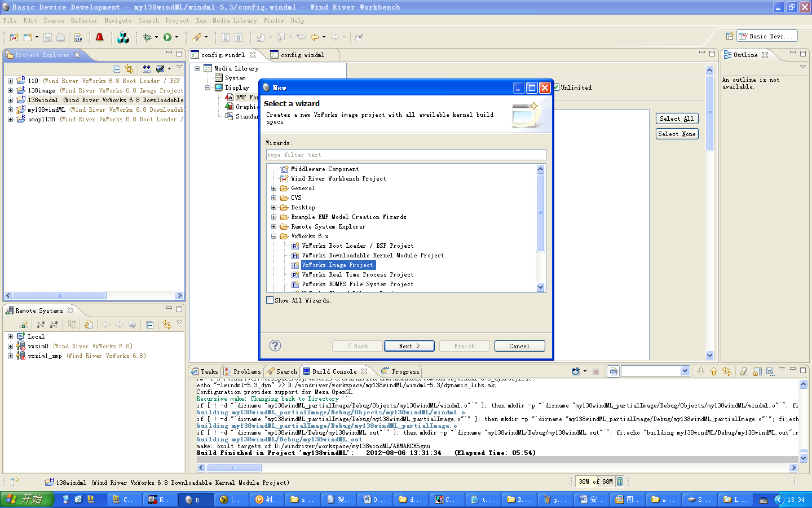This screenshot has height=508, width=812.
Task: Click the working set checkmark icon in Project Explorer
Action: (160, 69)
